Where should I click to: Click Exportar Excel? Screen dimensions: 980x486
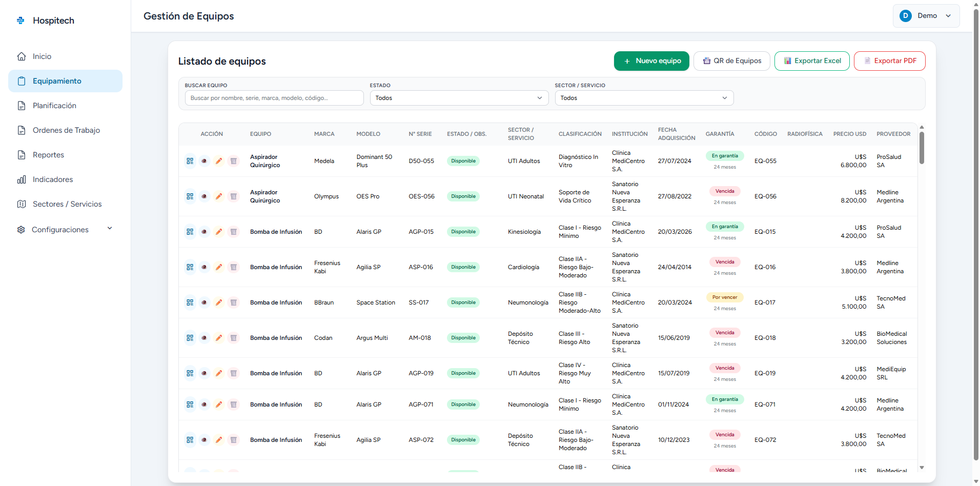pos(812,61)
